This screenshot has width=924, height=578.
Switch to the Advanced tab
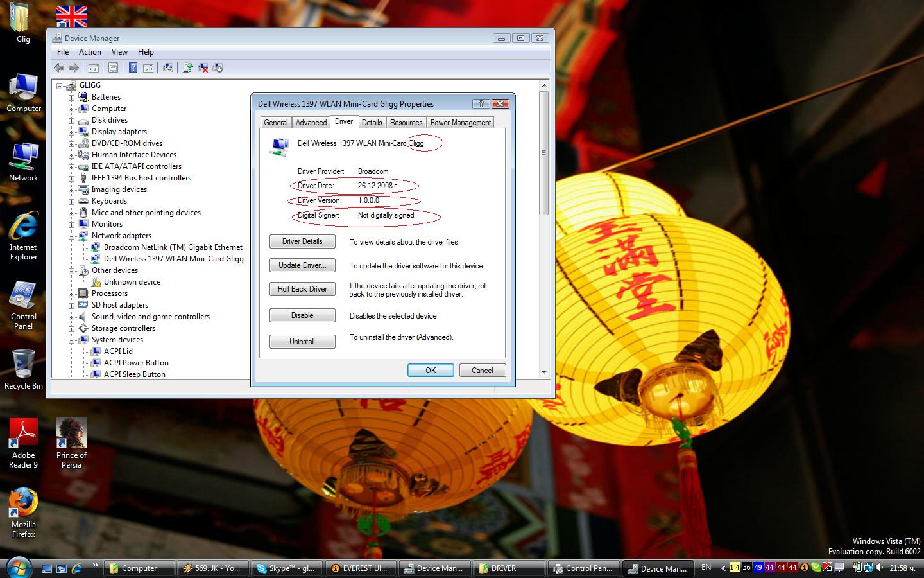tap(311, 123)
